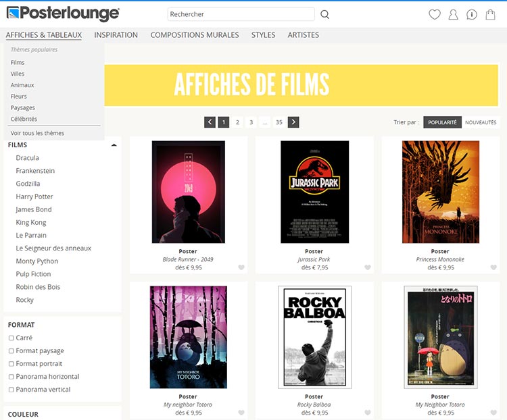The width and height of the screenshot is (507, 420).
Task: Check the Panorama vertical checkbox
Action: [x=11, y=390]
